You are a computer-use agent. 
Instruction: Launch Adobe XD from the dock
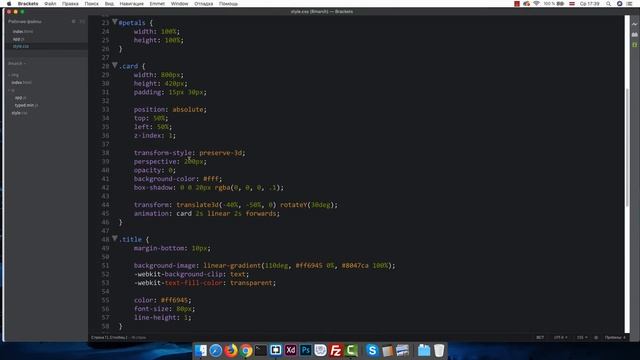(291, 350)
